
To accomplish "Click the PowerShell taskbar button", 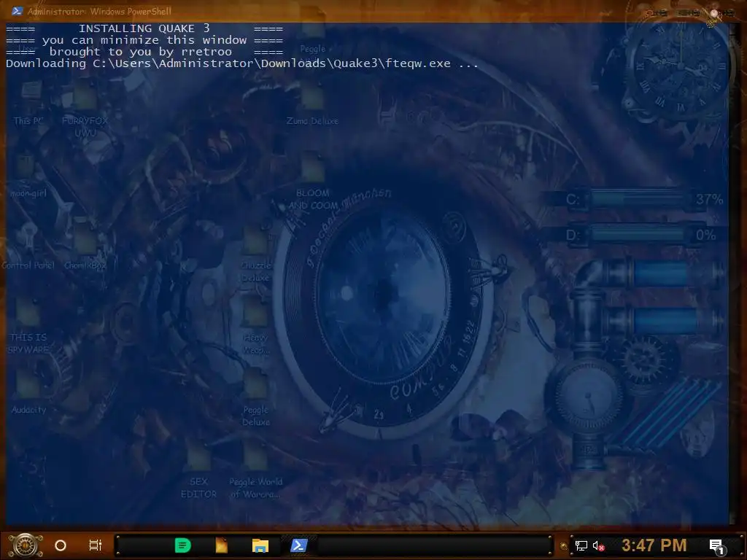I will (x=299, y=545).
